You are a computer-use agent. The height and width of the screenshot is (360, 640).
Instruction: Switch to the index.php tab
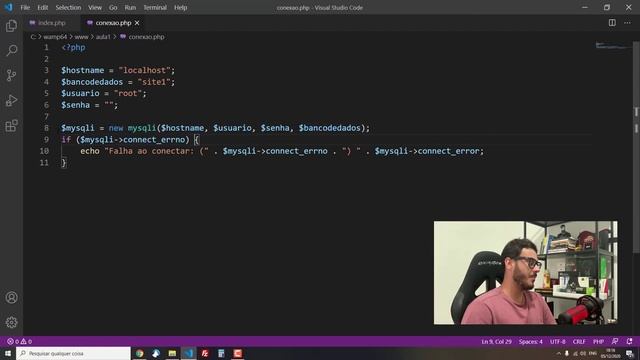[x=52, y=23]
